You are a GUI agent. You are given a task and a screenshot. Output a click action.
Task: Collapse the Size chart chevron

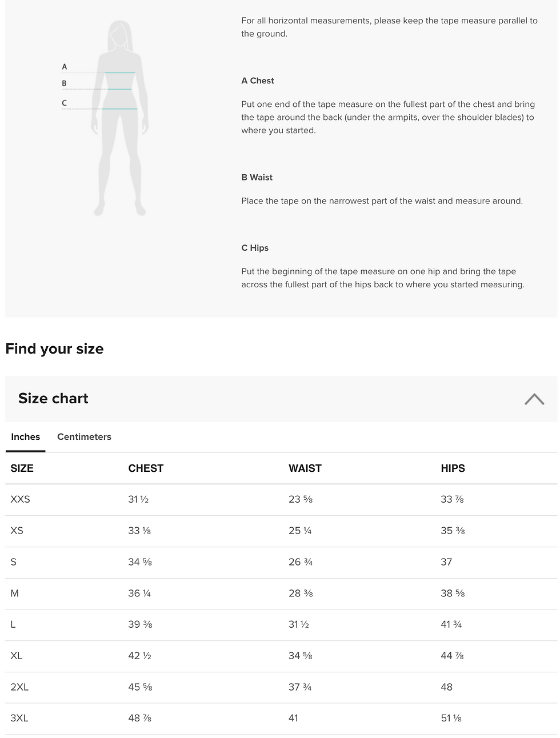pos(534,399)
